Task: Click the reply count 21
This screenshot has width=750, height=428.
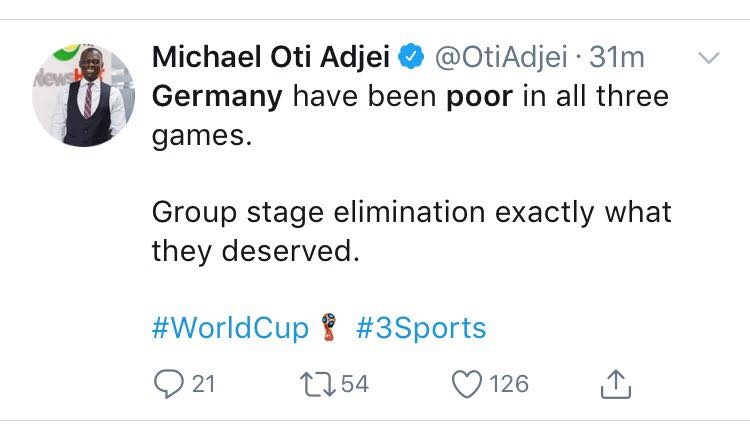Action: pos(203,384)
